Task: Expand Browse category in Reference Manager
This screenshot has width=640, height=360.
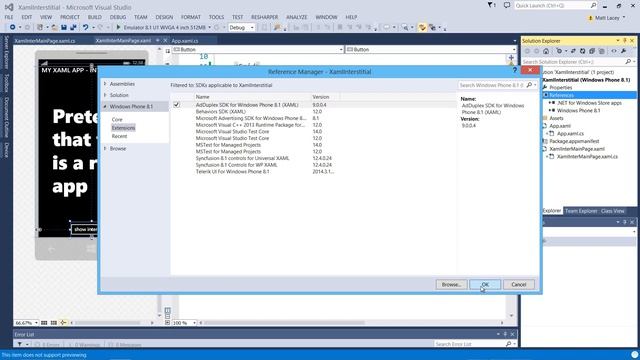Action: click(105, 149)
